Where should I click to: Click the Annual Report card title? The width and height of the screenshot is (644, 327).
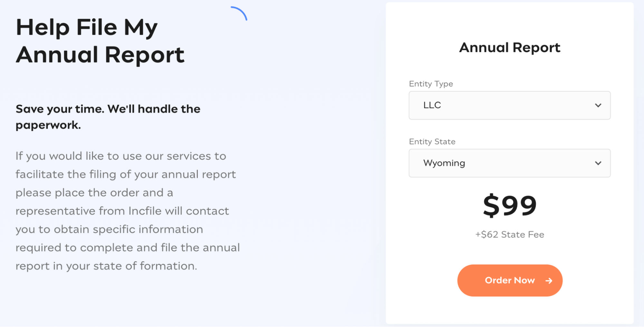510,47
